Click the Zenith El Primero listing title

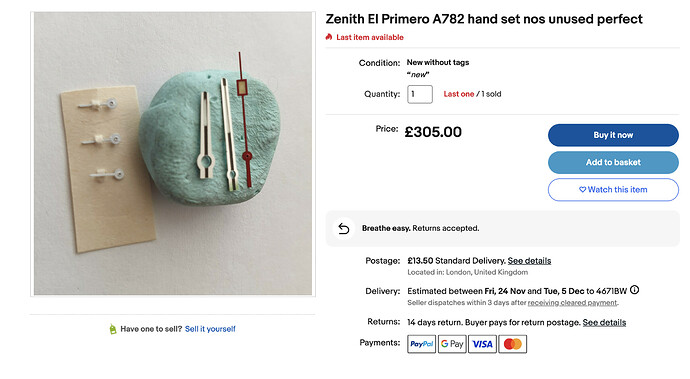pyautogui.click(x=484, y=19)
